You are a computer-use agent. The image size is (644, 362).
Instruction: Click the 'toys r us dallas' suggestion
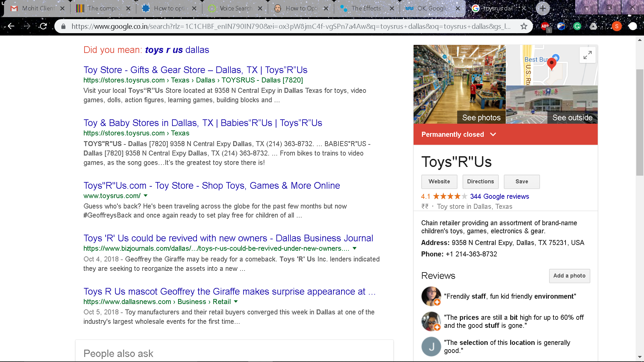[x=177, y=50]
